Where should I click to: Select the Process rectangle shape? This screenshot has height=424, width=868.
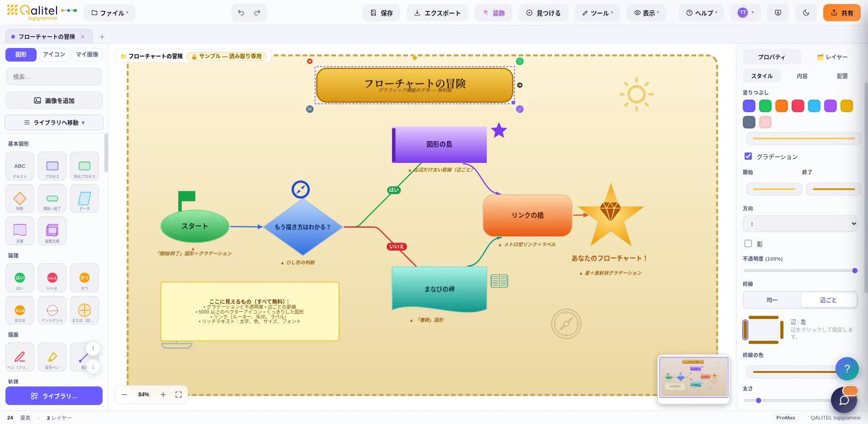(x=52, y=166)
